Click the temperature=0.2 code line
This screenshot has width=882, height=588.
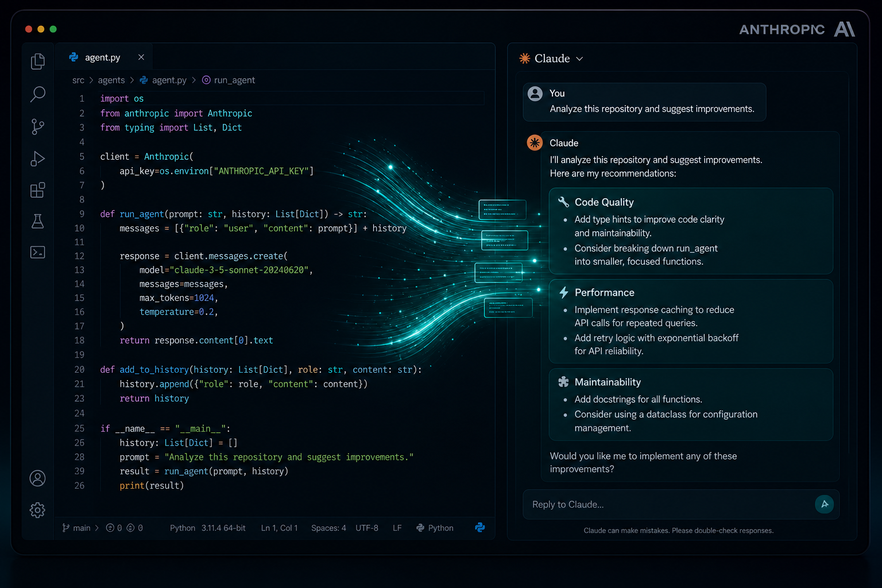178,312
